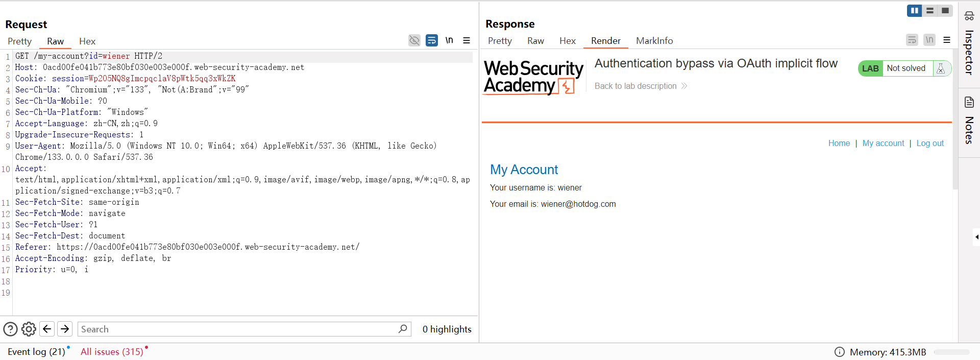980x360 pixels.
Task: Toggle show newline characters in Request
Action: 449,40
